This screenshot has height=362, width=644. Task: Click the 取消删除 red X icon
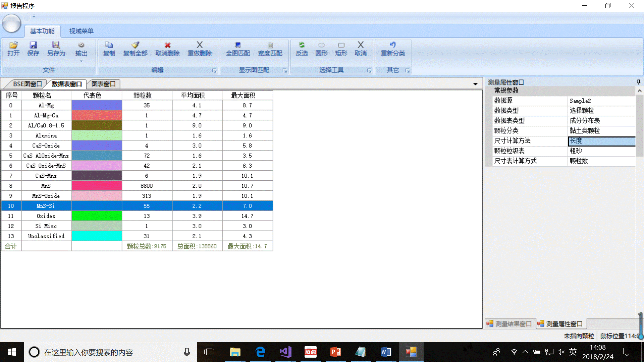tap(167, 45)
